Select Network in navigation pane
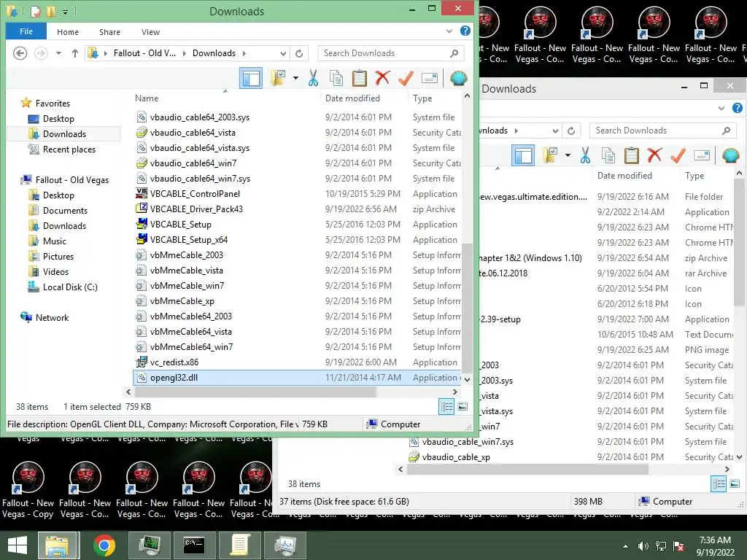This screenshot has height=560, width=747. click(x=52, y=318)
